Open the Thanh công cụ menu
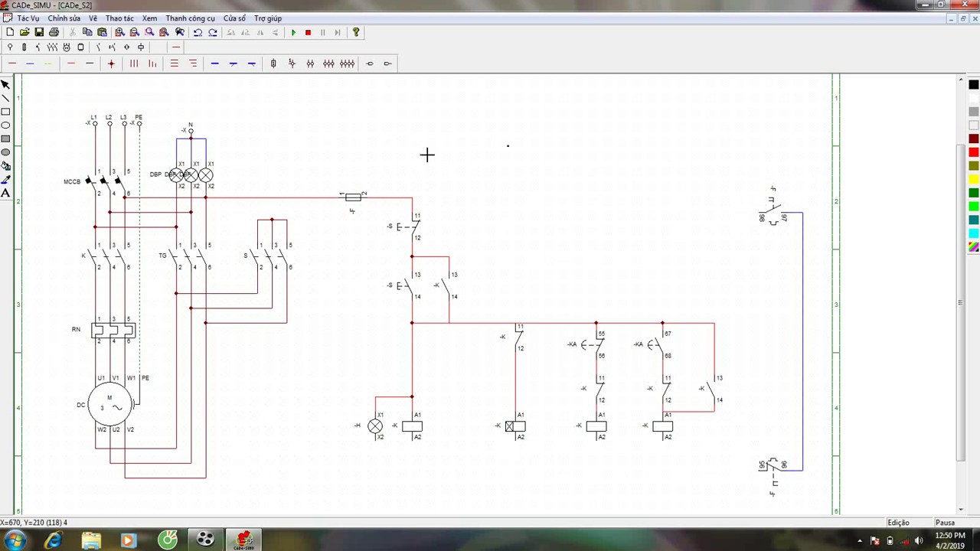The image size is (980, 551). click(x=191, y=18)
